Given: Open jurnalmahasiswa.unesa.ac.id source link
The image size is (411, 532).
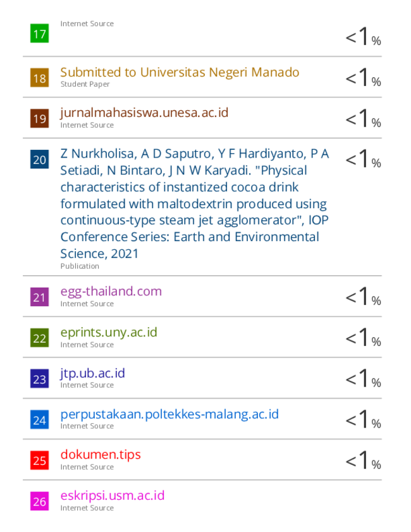Looking at the screenshot, I should pos(144,113).
